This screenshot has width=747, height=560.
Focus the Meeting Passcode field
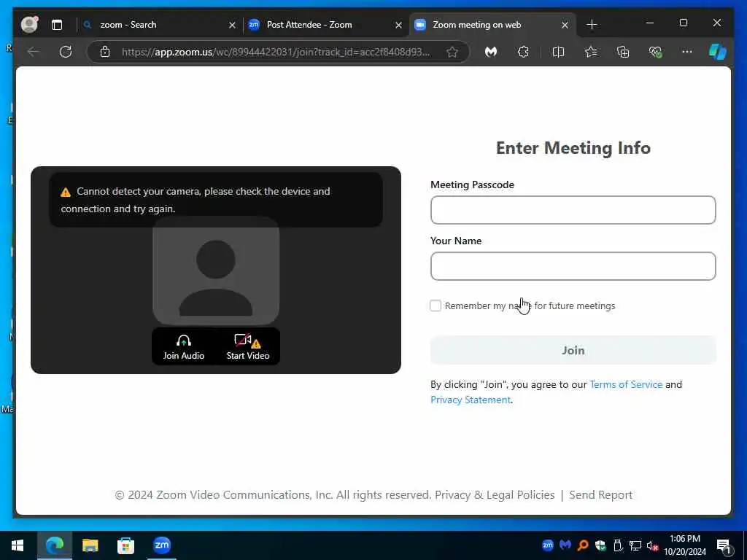point(573,210)
